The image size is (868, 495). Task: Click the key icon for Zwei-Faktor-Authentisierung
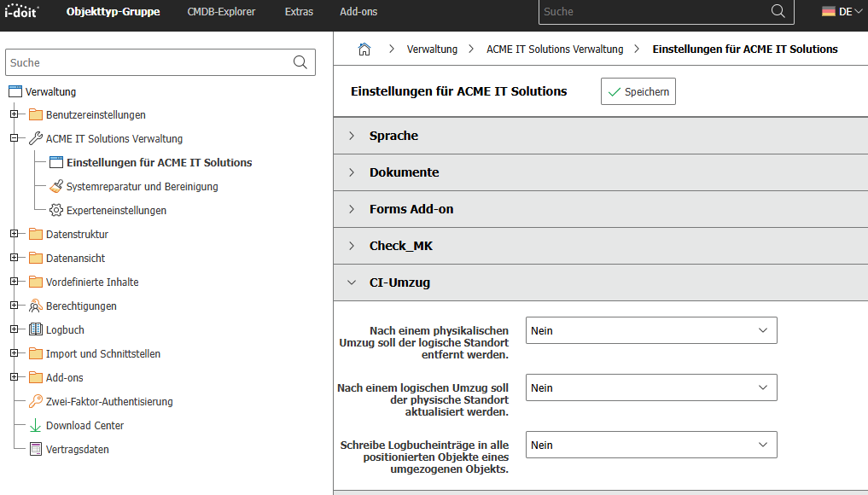tap(36, 401)
